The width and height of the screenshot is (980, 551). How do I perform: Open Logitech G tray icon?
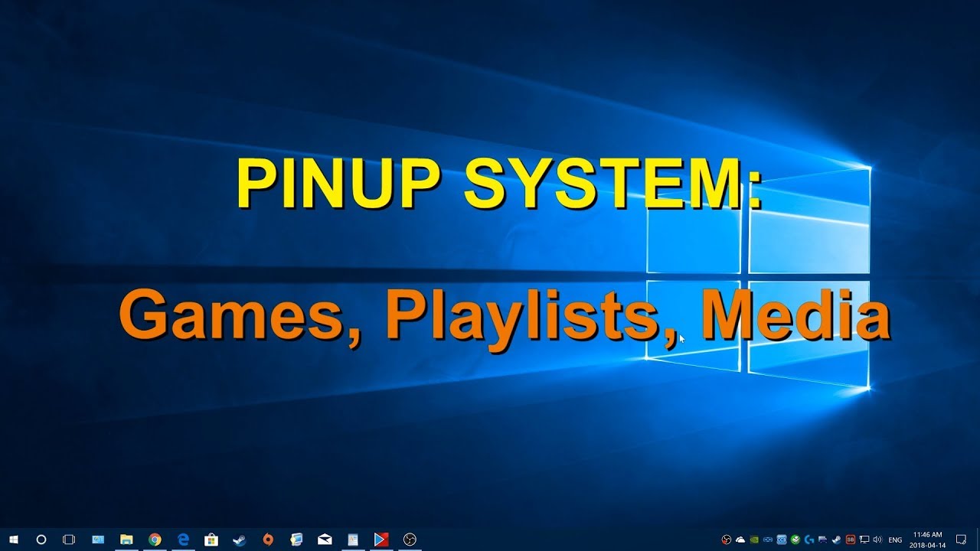809,540
